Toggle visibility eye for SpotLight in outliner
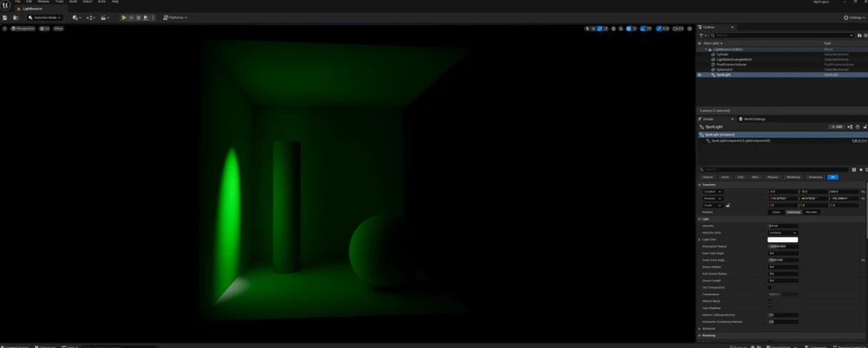The image size is (868, 348). (x=700, y=75)
